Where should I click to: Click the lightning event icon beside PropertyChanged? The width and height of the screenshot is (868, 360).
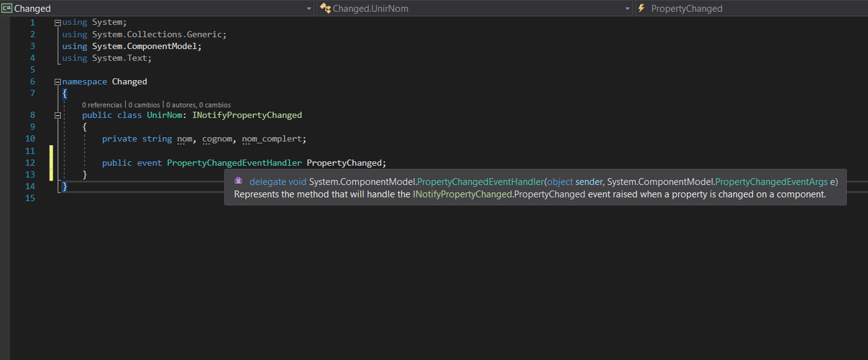click(643, 9)
